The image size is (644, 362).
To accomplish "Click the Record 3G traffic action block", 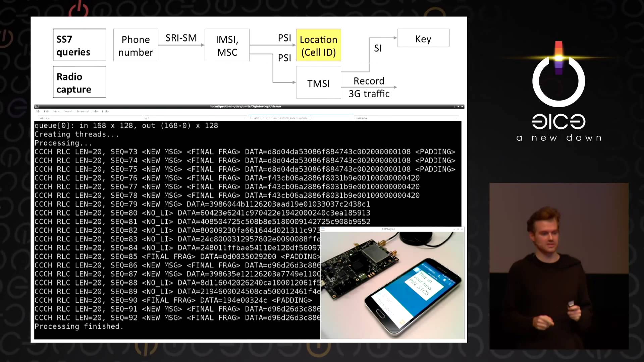I will coord(368,87).
